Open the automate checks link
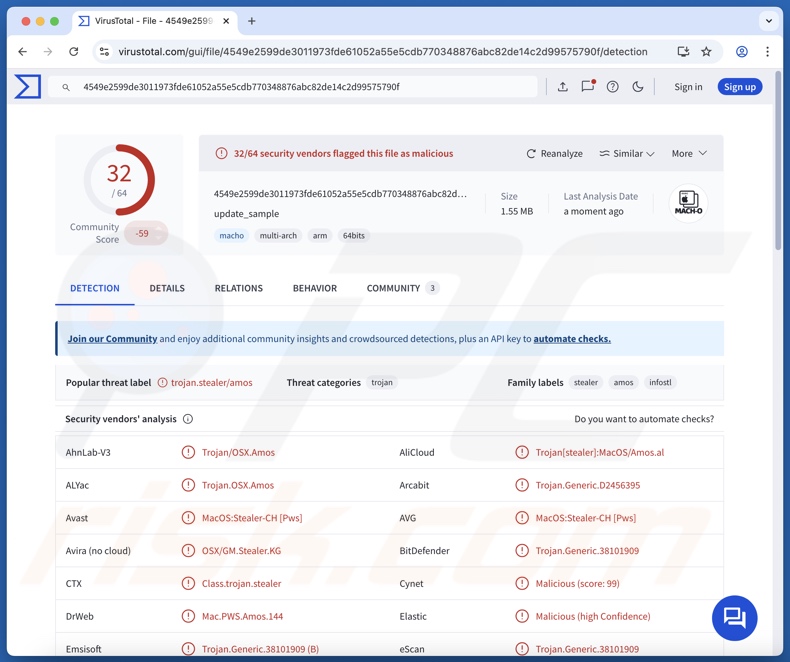790x662 pixels. [x=572, y=339]
